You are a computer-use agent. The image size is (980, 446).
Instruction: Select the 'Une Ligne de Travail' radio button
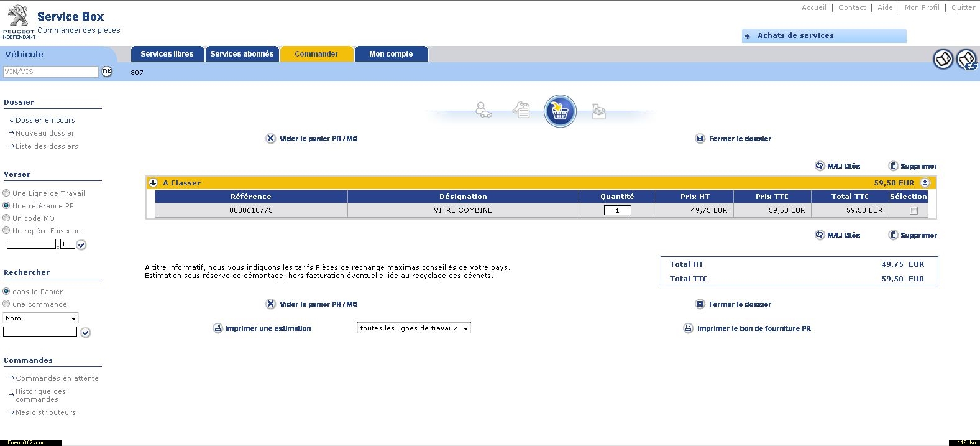click(x=6, y=193)
